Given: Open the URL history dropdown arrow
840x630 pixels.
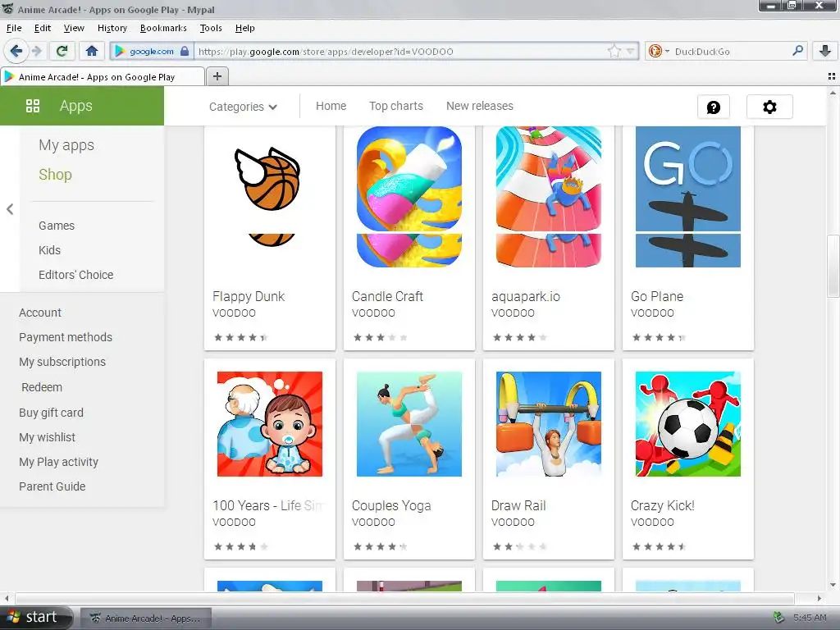Looking at the screenshot, I should pyautogui.click(x=630, y=52).
